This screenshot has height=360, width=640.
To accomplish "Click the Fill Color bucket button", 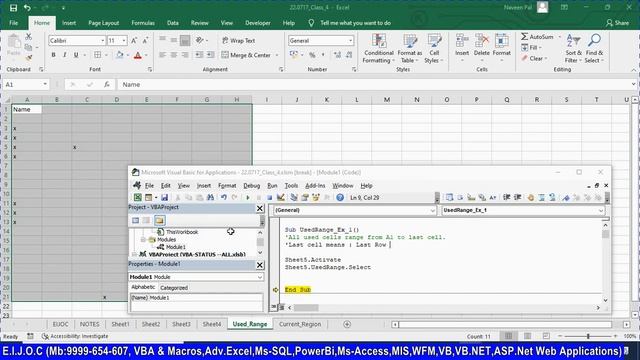I will (x=119, y=55).
